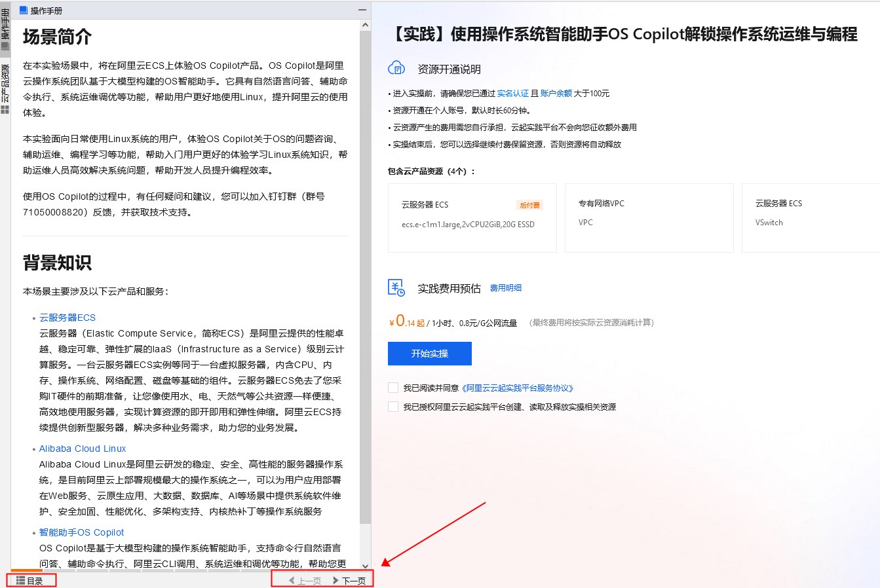Click the 场景简介 heading
880x588 pixels.
coord(57,37)
